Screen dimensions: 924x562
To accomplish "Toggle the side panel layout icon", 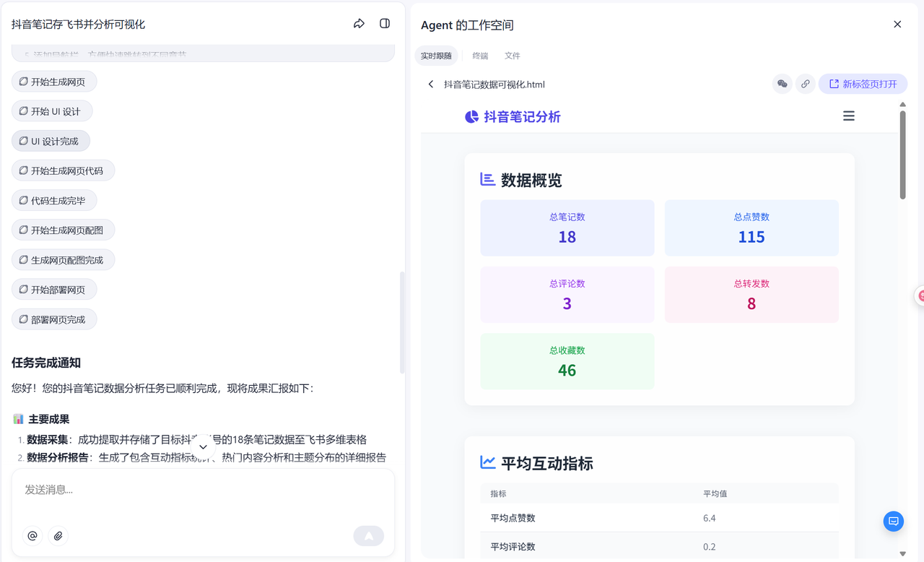I will [385, 24].
